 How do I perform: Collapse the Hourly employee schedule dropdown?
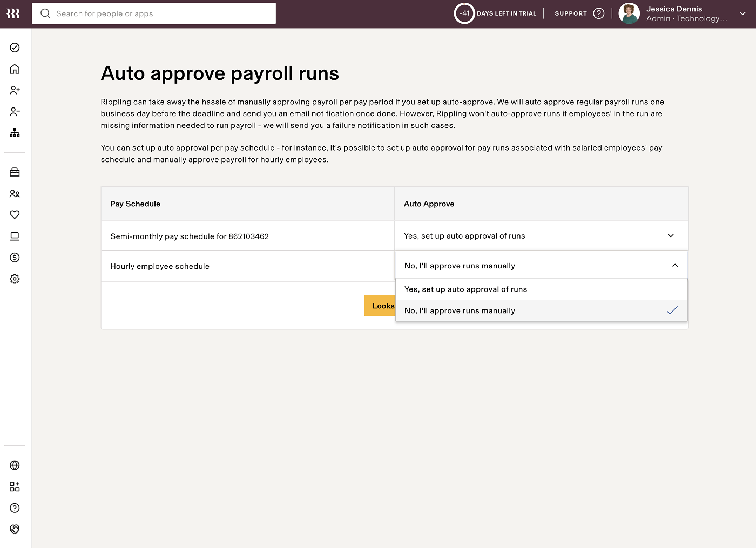click(x=674, y=265)
